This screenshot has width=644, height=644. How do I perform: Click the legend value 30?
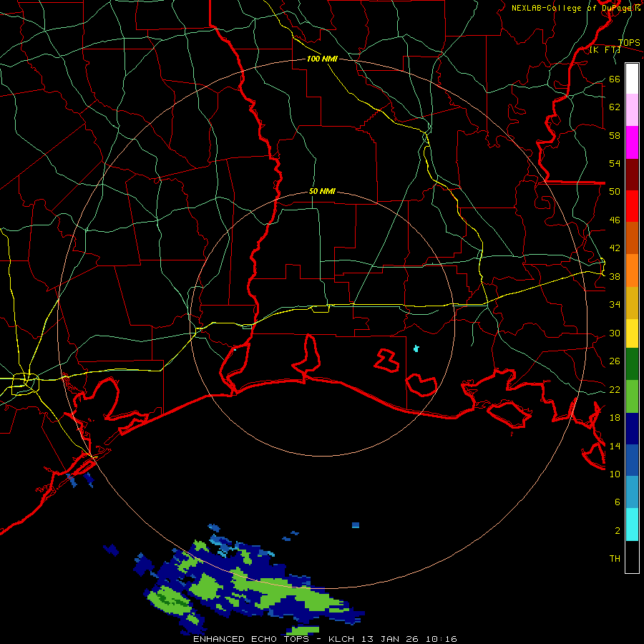point(615,333)
